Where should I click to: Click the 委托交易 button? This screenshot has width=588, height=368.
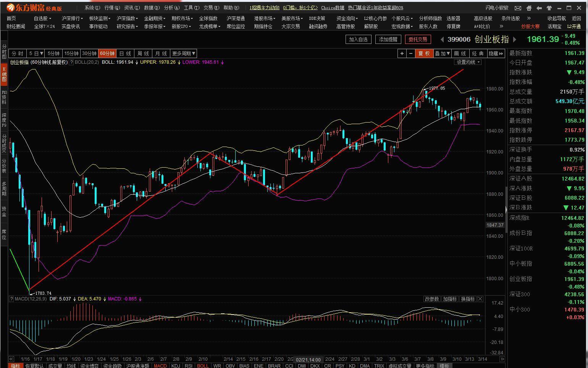coord(418,39)
